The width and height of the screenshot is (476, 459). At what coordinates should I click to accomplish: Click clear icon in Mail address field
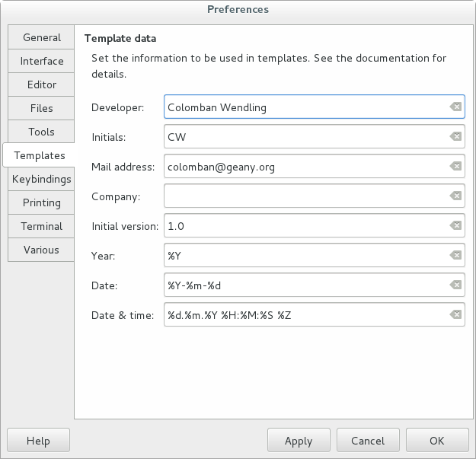pos(455,167)
